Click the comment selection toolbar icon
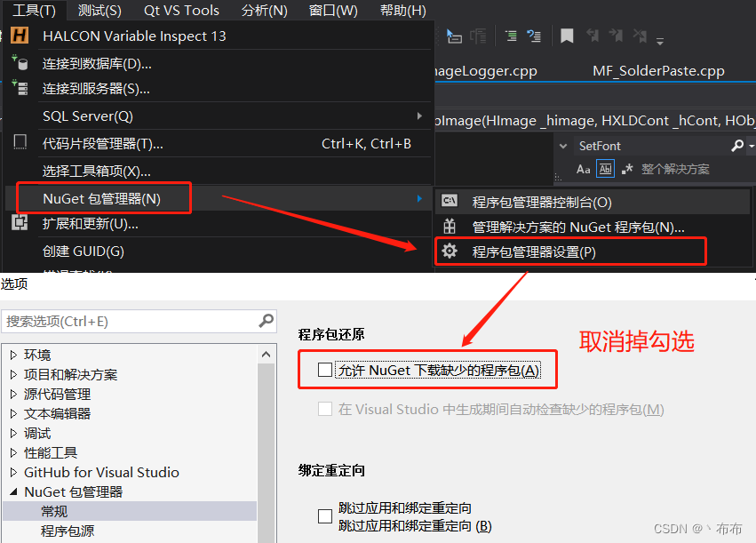Screen dimensions: 756x543 pos(511,36)
